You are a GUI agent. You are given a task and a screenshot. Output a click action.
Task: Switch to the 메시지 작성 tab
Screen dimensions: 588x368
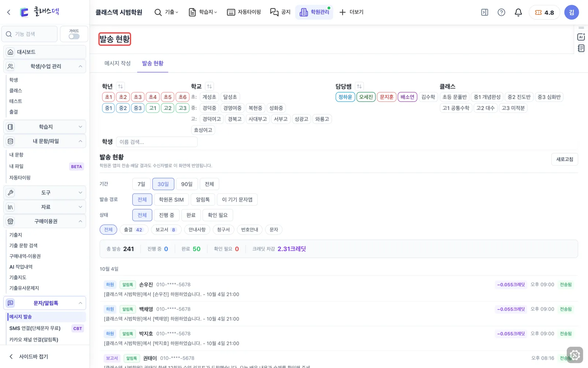pos(118,63)
